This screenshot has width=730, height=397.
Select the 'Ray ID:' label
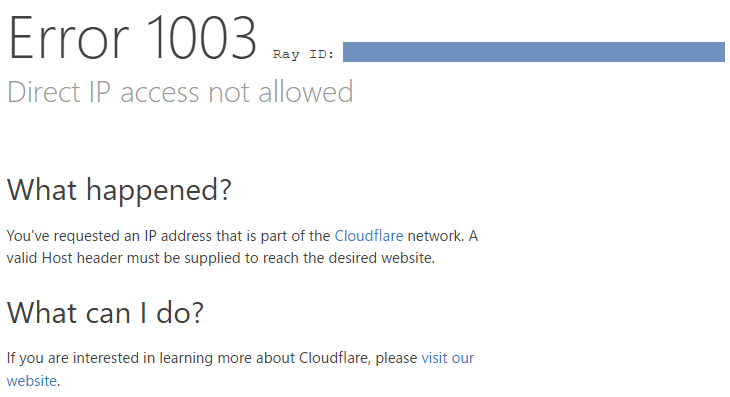pos(304,54)
